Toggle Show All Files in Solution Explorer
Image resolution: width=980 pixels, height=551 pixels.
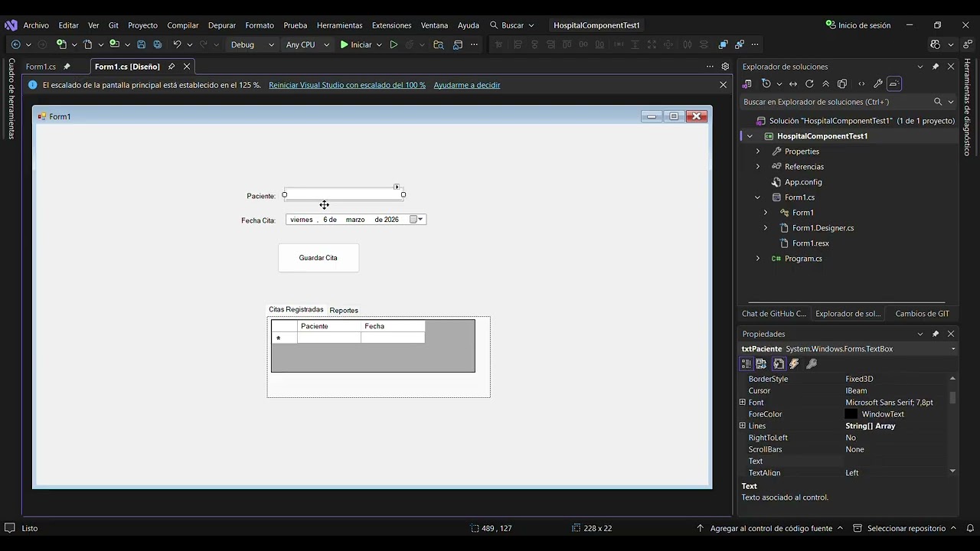(842, 83)
